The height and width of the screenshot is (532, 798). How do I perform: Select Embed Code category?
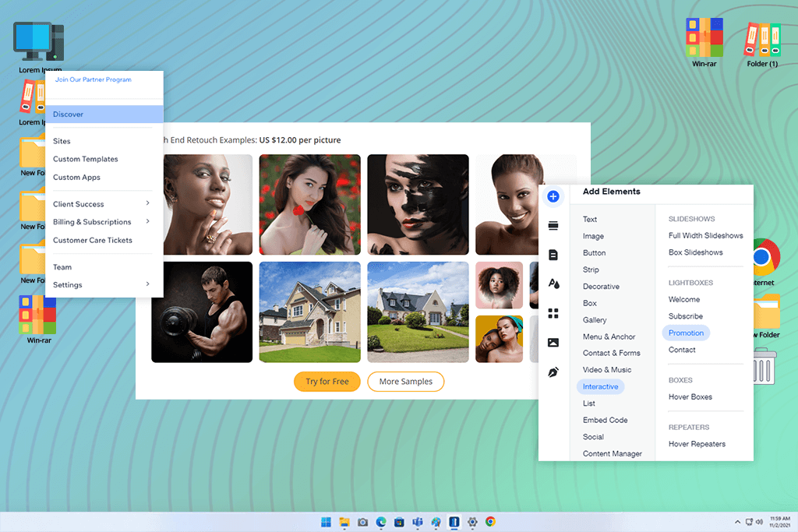tap(605, 420)
